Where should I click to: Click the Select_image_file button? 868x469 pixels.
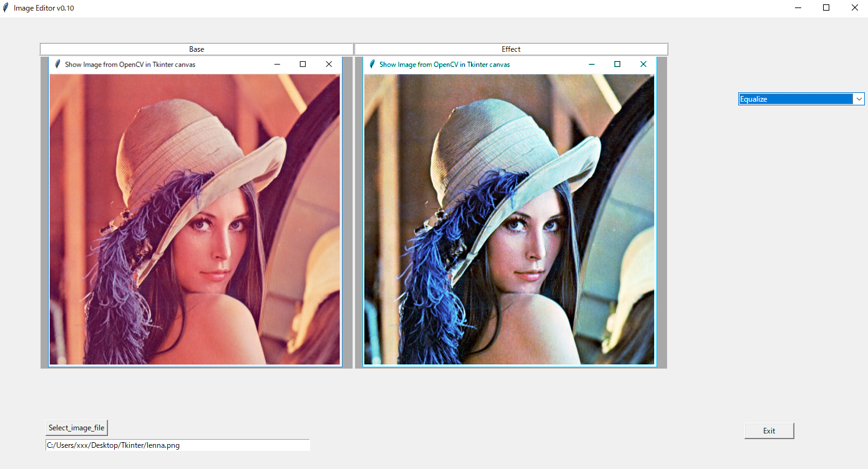[77, 428]
